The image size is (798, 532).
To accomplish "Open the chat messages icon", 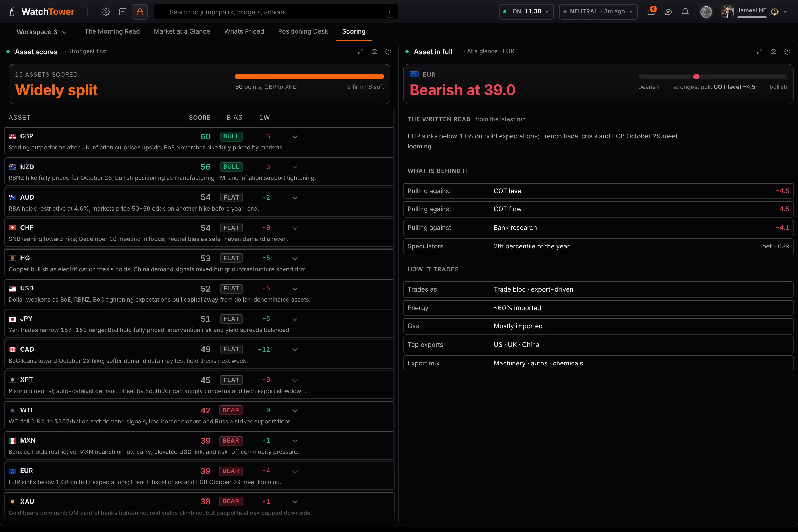I will click(x=668, y=12).
